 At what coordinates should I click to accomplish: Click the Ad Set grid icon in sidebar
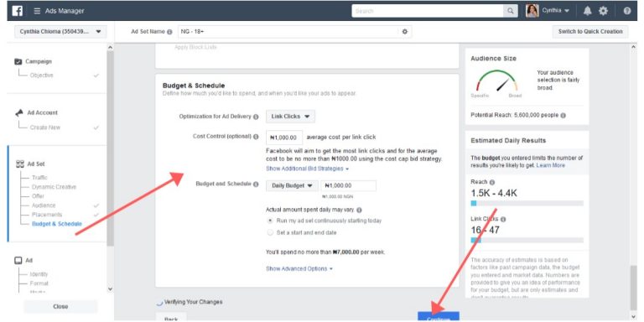(20, 164)
